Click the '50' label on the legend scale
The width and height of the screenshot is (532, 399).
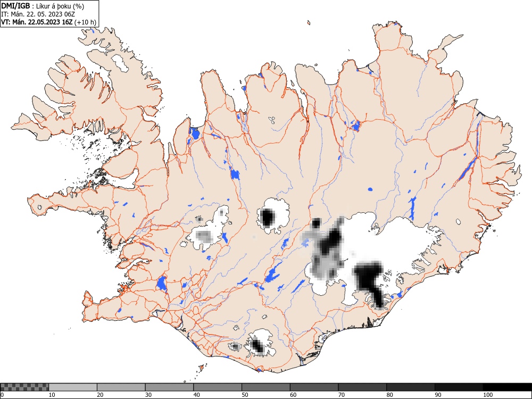245,395
